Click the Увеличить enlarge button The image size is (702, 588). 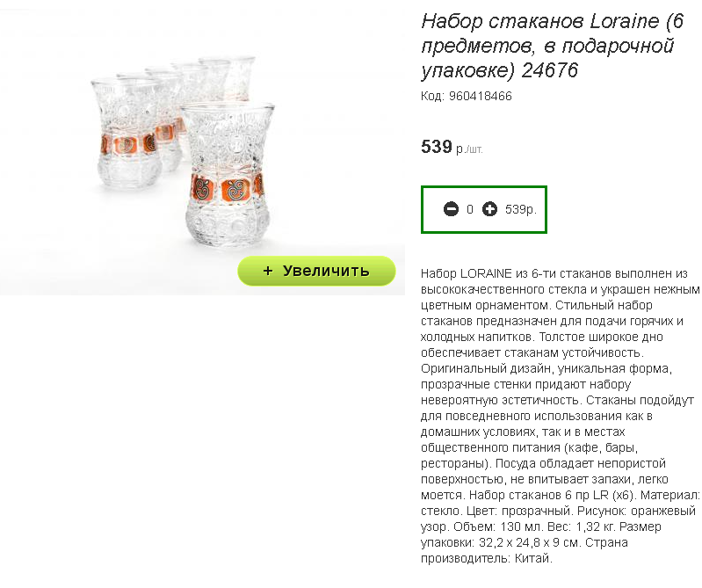316,271
